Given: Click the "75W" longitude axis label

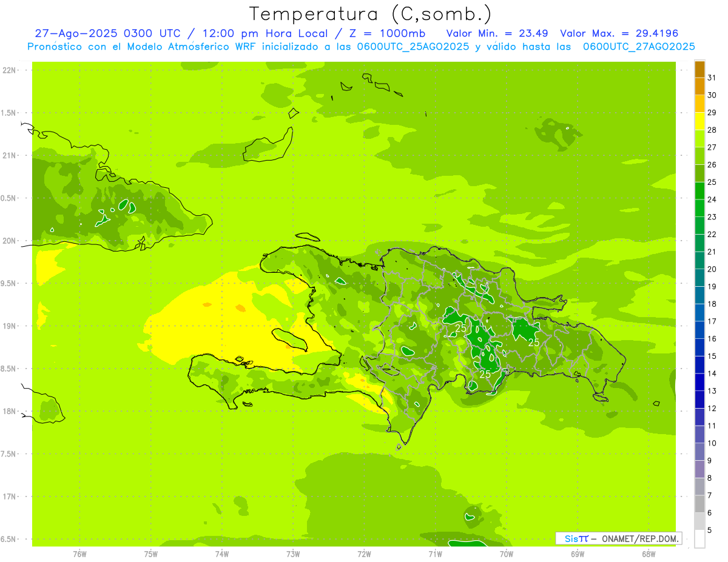Looking at the screenshot, I should pyautogui.click(x=151, y=554).
